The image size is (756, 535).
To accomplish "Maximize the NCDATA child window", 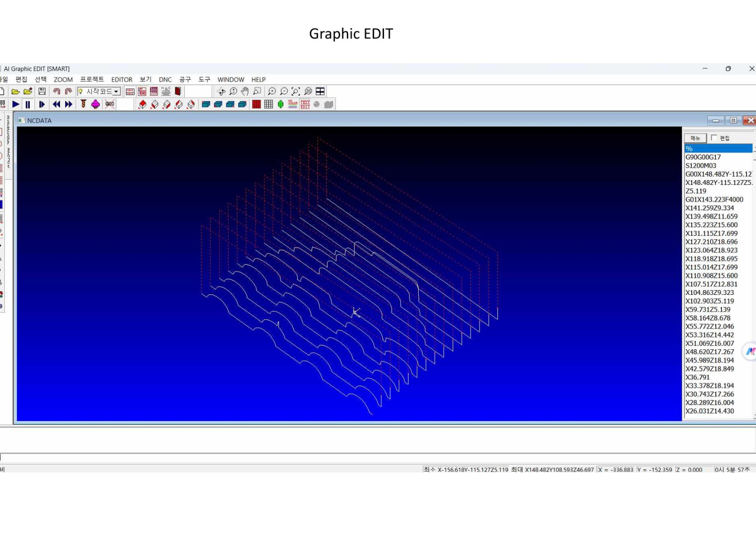I will click(733, 121).
